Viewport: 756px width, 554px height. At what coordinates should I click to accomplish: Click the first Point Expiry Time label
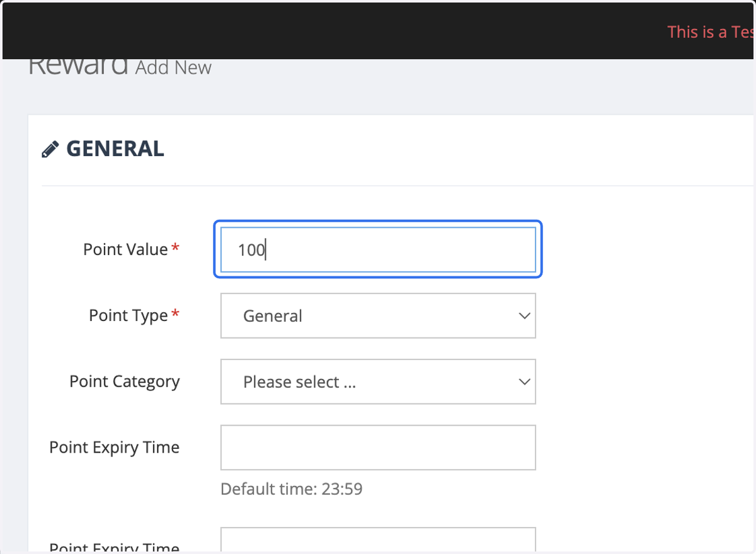(x=115, y=448)
